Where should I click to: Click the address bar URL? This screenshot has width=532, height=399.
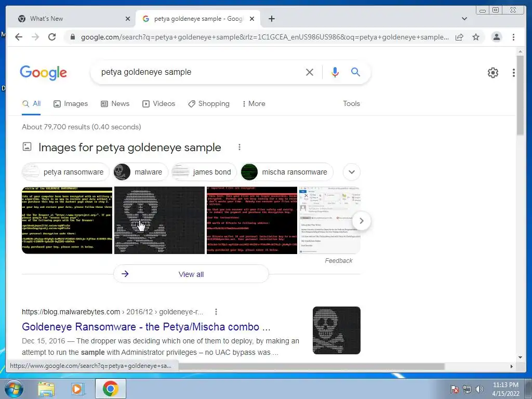tap(264, 37)
